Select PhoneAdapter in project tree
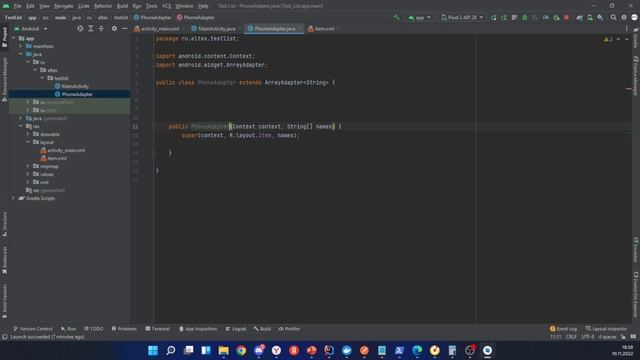Image resolution: width=640 pixels, height=360 pixels. coord(73,94)
